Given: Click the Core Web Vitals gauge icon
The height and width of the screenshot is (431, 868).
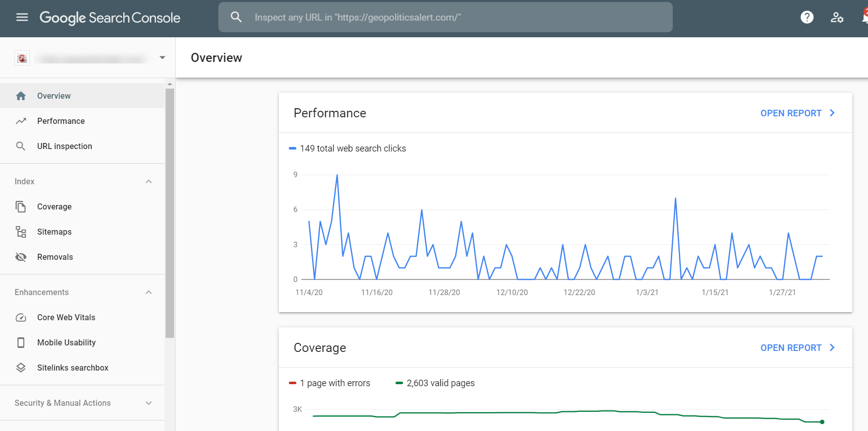Looking at the screenshot, I should (x=21, y=317).
